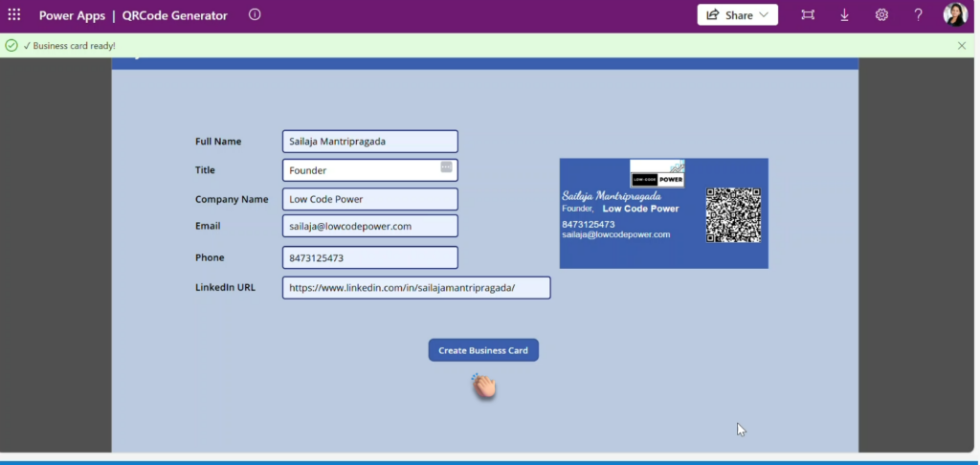Click the Company Name input field

click(370, 199)
